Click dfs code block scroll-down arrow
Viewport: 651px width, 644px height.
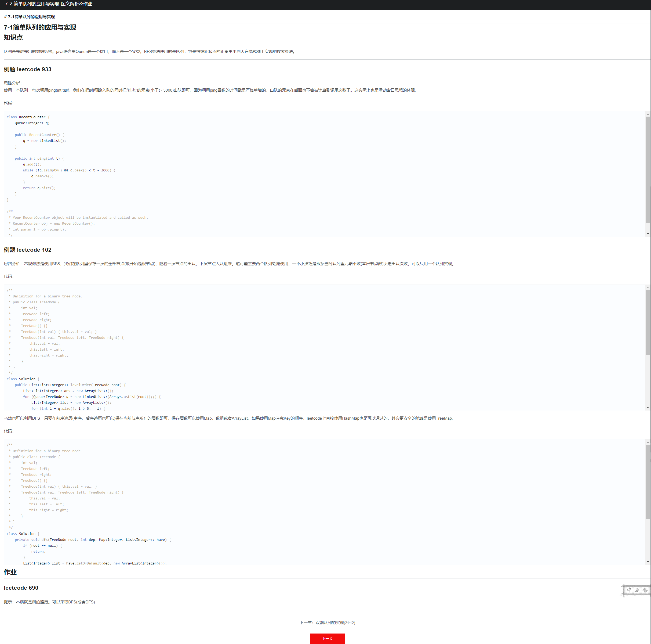[648, 562]
